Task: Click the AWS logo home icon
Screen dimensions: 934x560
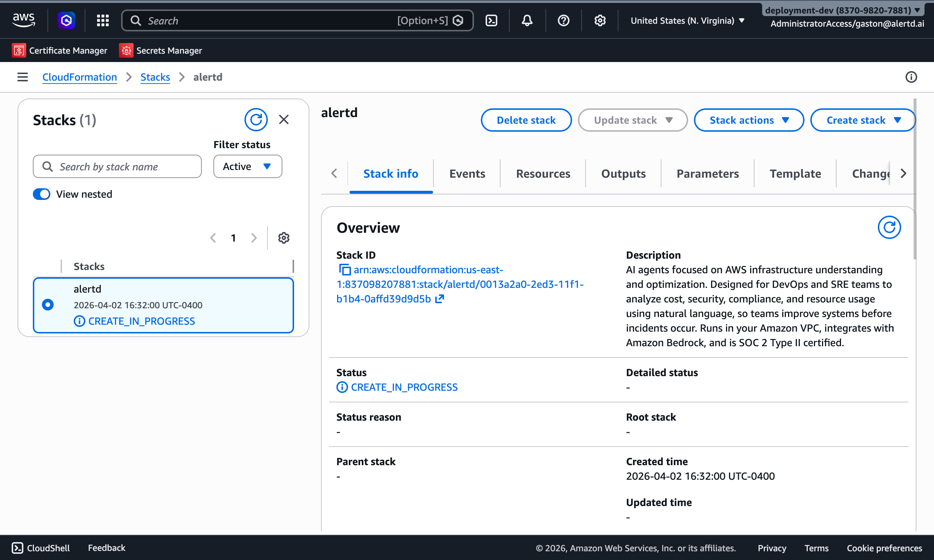Action: [24, 20]
